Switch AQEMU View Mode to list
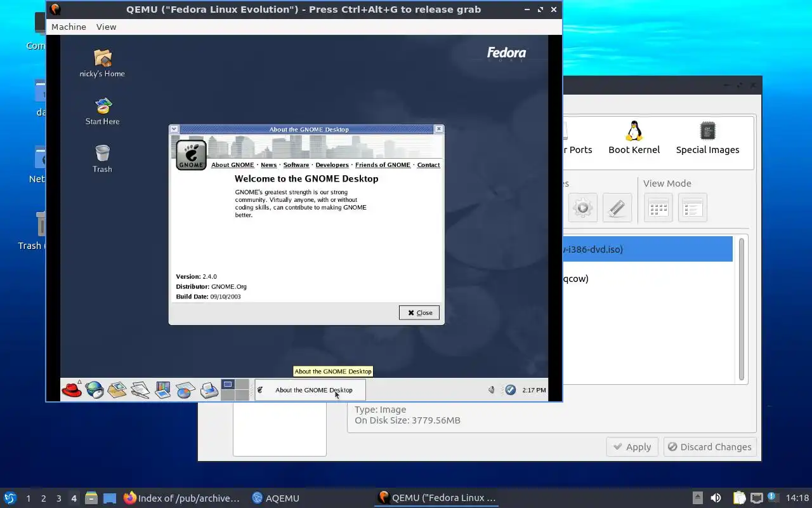This screenshot has height=508, width=812. [692, 208]
